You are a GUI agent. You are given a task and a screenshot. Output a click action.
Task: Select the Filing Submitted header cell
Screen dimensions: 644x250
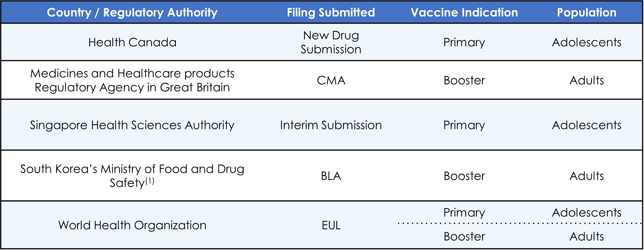(331, 12)
